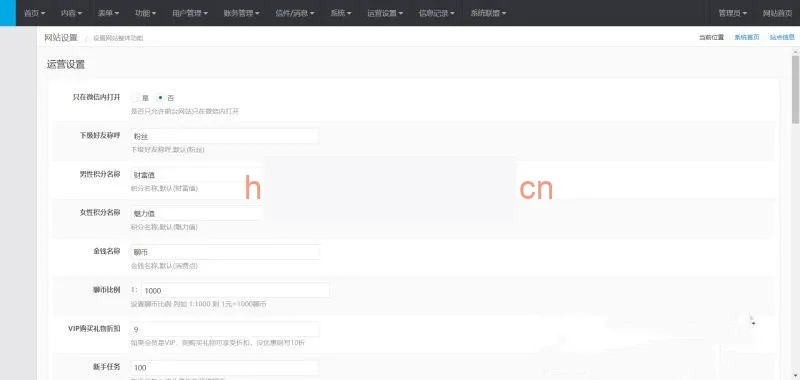Viewport: 800px width, 380px height.
Task: Open the 站点信息 breadcrumb link
Action: coord(782,37)
